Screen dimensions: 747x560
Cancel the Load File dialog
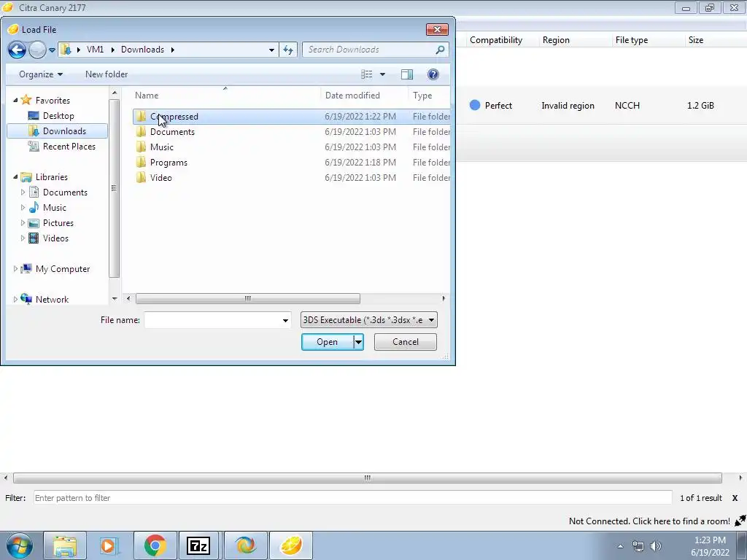[406, 342]
